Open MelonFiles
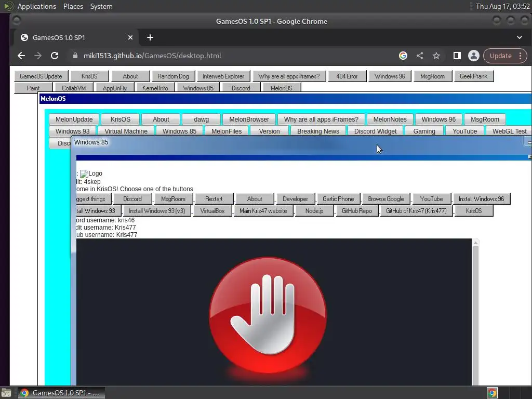The image size is (532, 399). tap(227, 131)
